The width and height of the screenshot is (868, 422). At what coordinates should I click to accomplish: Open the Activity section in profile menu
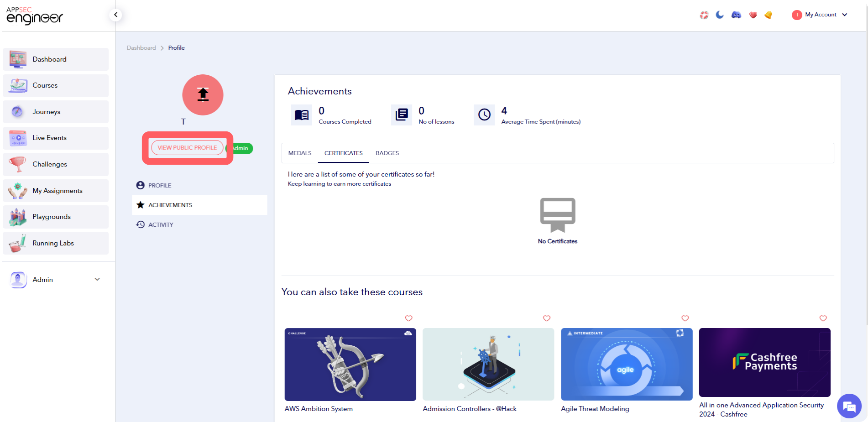pyautogui.click(x=161, y=224)
